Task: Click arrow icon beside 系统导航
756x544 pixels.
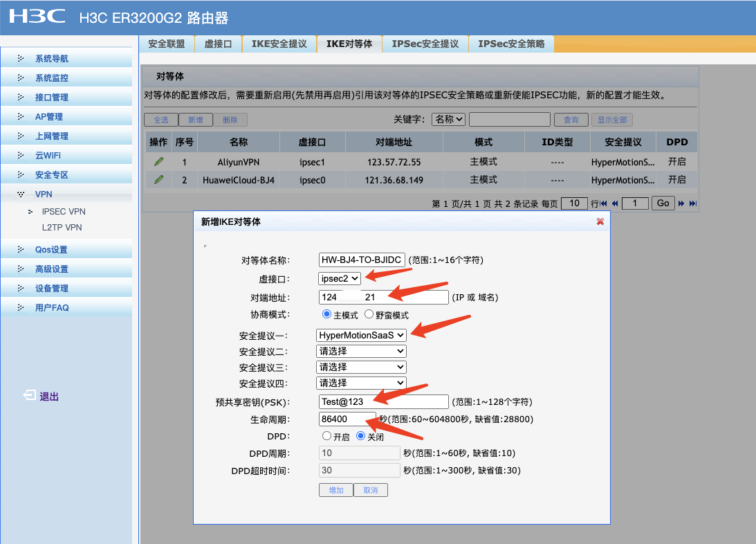Action: click(20, 58)
